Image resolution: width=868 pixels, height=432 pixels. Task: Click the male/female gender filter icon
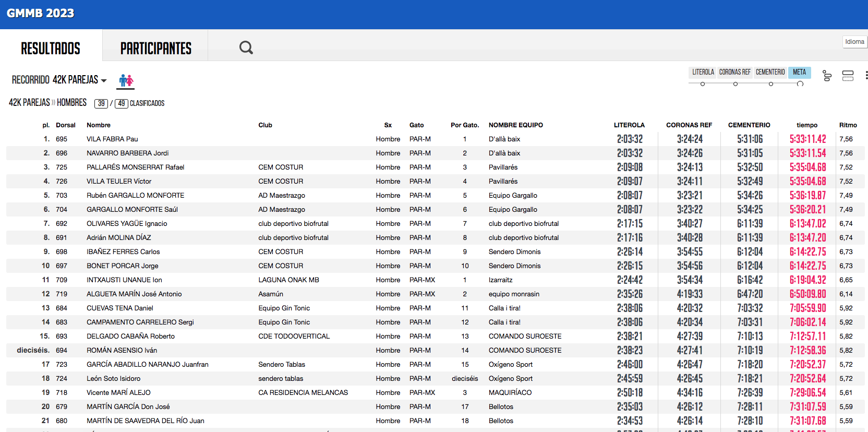126,80
